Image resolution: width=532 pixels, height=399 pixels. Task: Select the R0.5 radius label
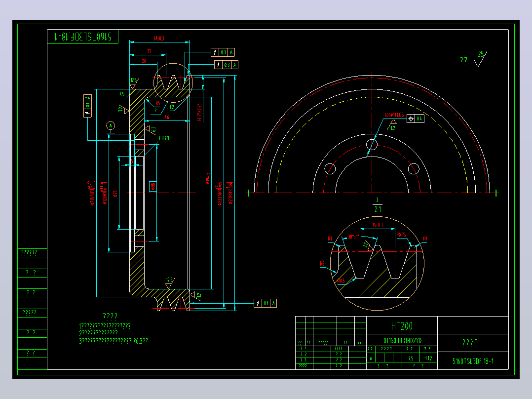(341, 281)
